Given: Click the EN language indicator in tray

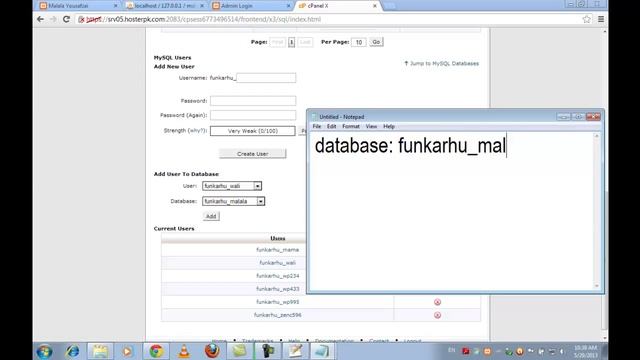Looking at the screenshot, I should (451, 350).
